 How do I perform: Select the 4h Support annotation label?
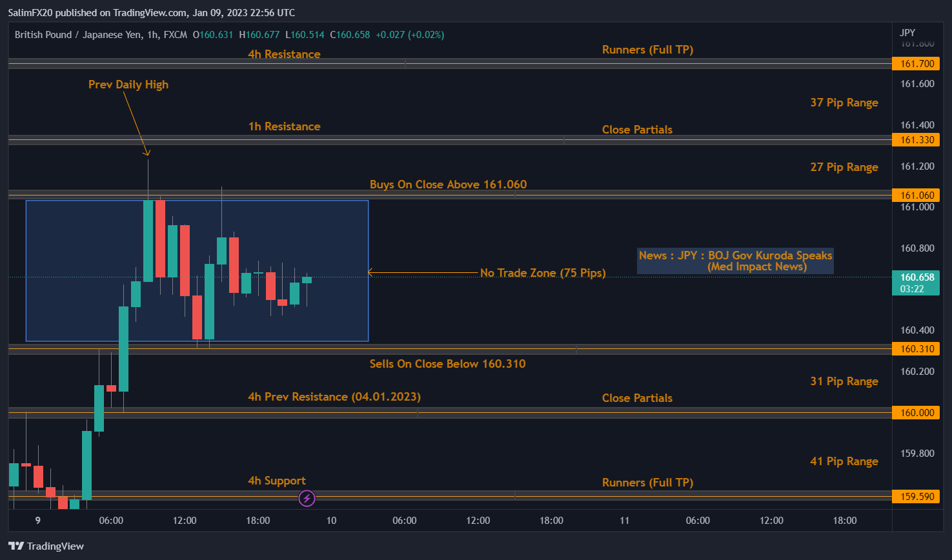pos(277,481)
